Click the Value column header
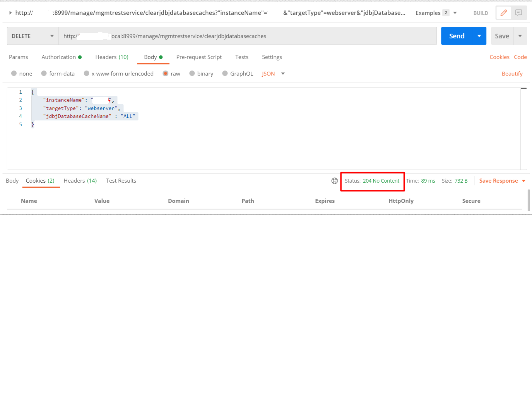 point(102,201)
